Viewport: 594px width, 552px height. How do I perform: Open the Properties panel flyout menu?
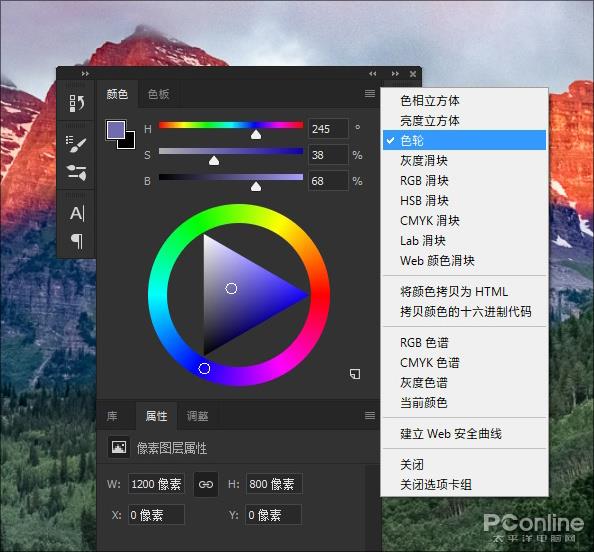coord(370,416)
